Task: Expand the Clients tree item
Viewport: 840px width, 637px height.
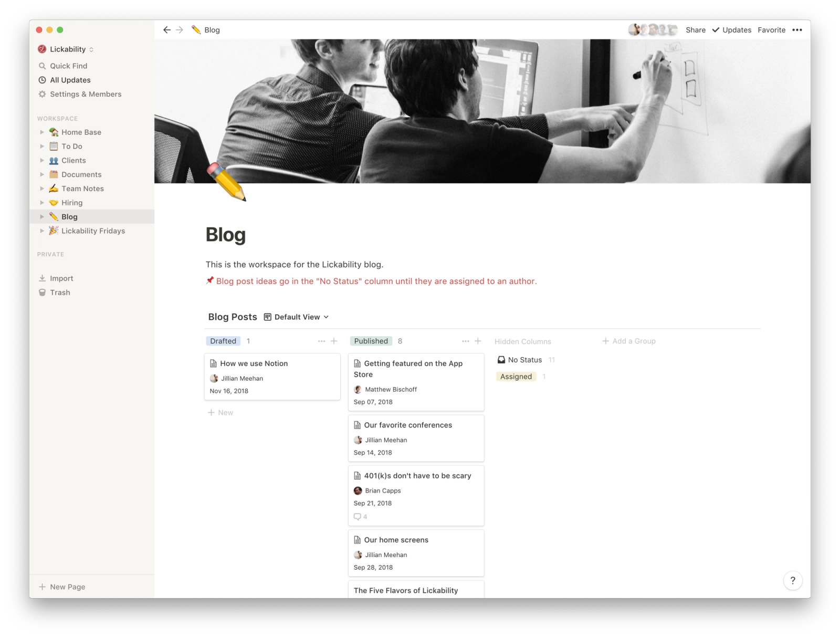Action: click(42, 161)
